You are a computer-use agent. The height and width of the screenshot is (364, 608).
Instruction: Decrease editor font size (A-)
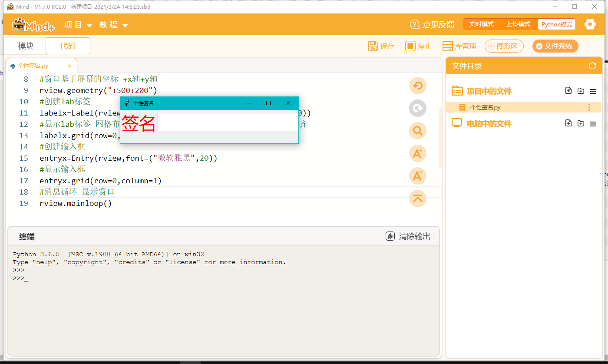pos(418,176)
